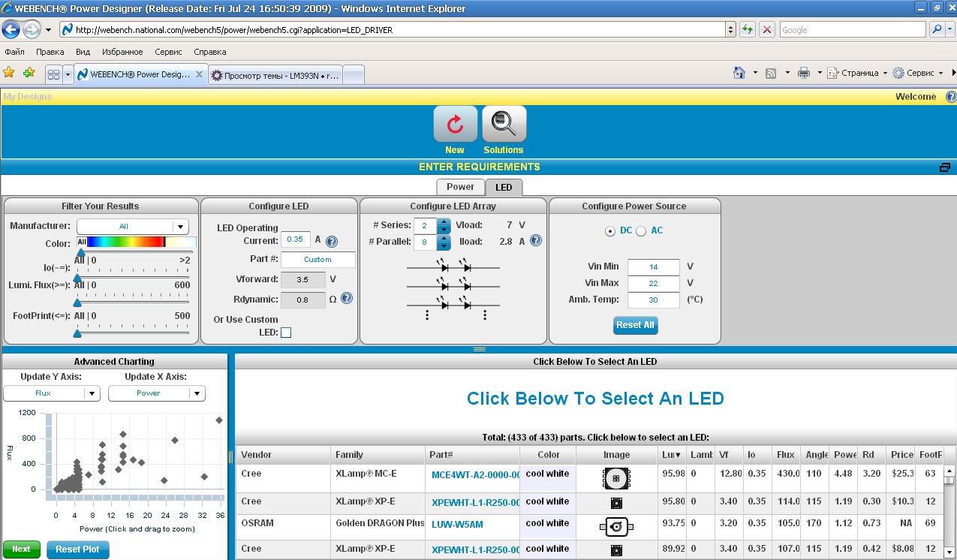Click the Welcome help icon
Image resolution: width=957 pixels, height=560 pixels.
[950, 97]
